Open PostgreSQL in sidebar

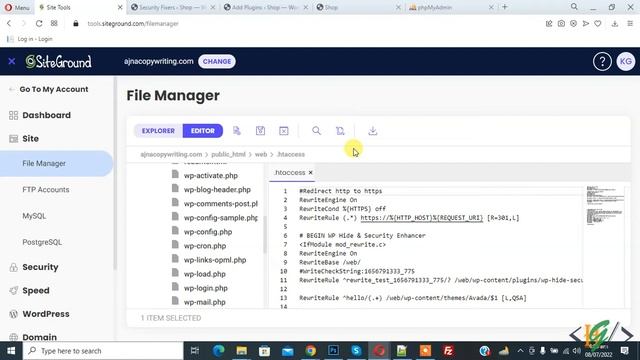[x=42, y=242]
